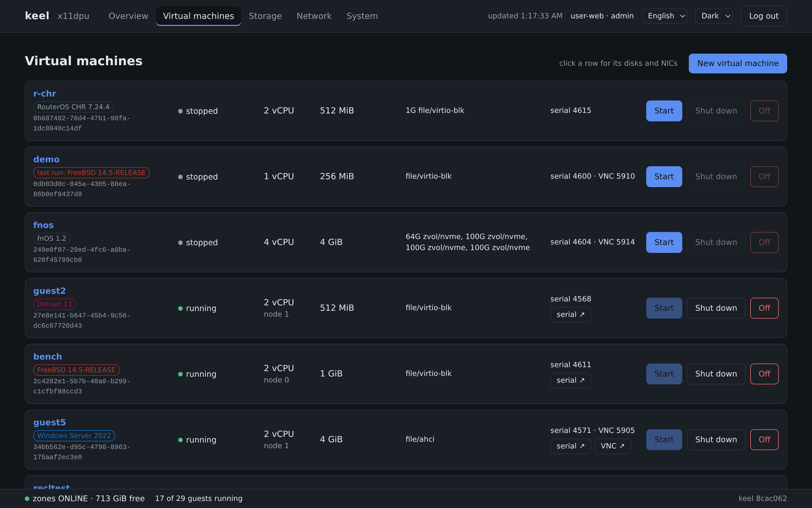Click Start for bench
The image size is (812, 508).
[x=664, y=374]
